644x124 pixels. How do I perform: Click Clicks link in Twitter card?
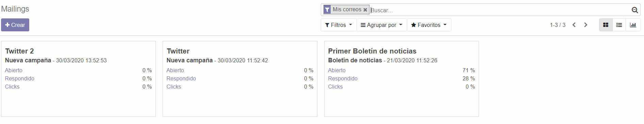pos(174,87)
